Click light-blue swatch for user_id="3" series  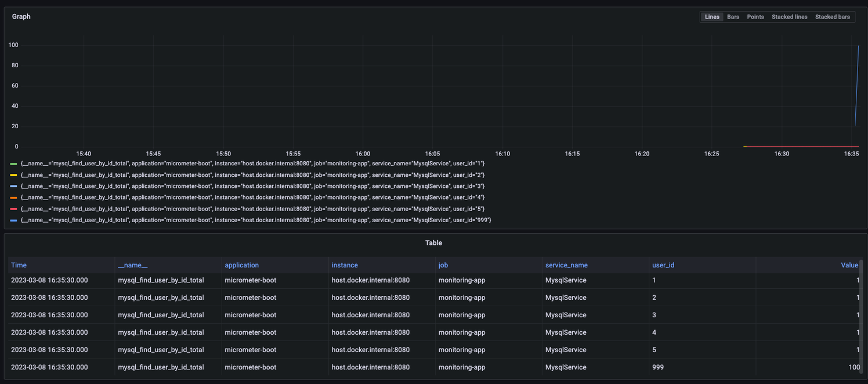coord(13,186)
